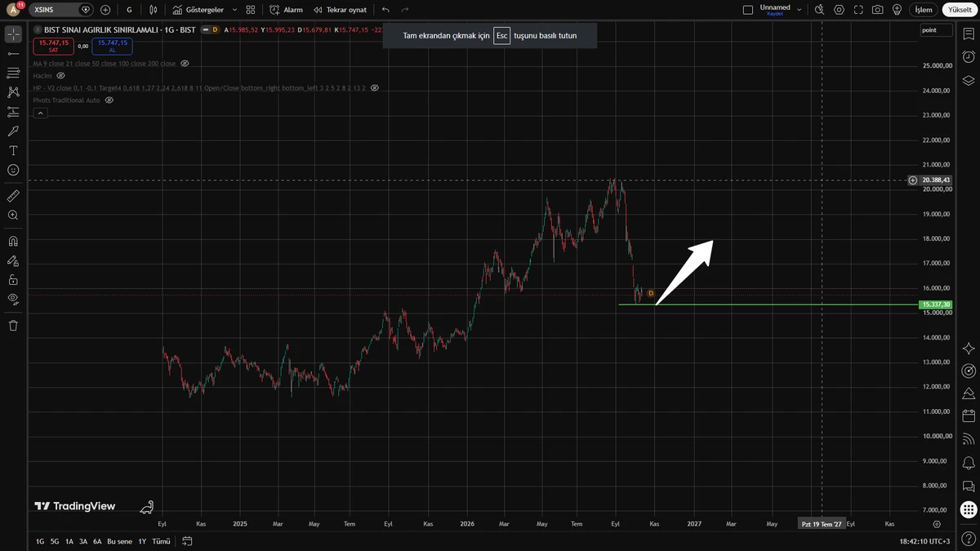Image resolution: width=980 pixels, height=551 pixels.
Task: Click the zoom in tool
Action: (x=13, y=215)
